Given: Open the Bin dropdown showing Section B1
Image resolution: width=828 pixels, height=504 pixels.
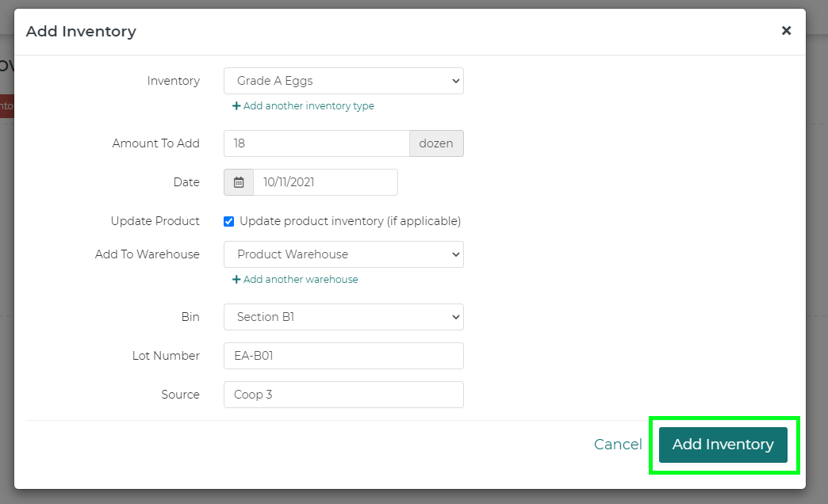Looking at the screenshot, I should pyautogui.click(x=343, y=317).
